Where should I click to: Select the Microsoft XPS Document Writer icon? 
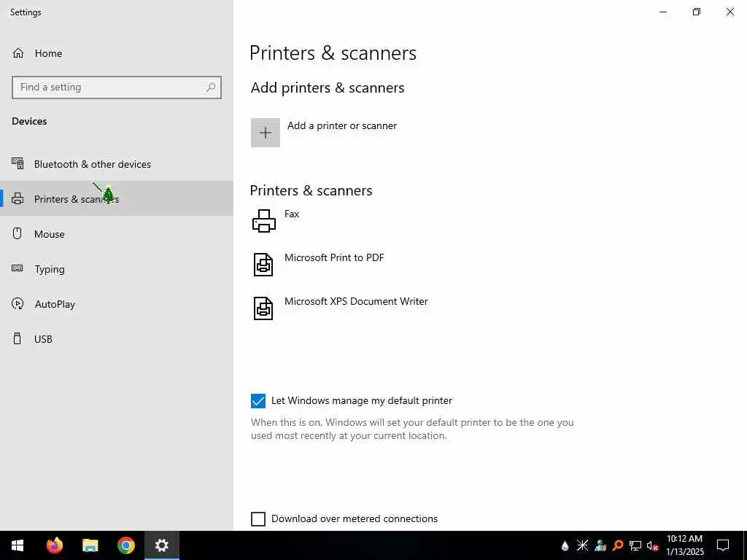263,308
